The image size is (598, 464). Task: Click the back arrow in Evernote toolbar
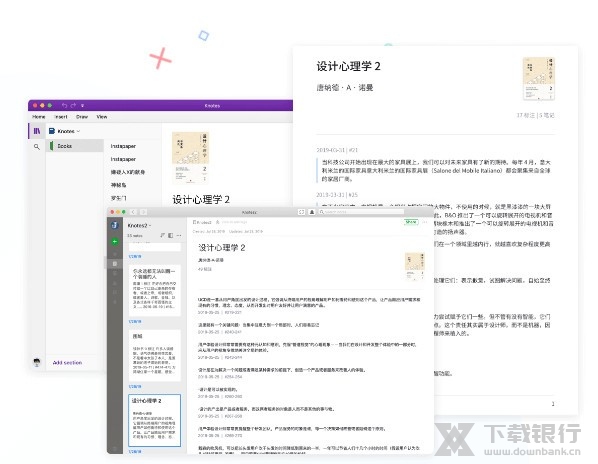(133, 212)
